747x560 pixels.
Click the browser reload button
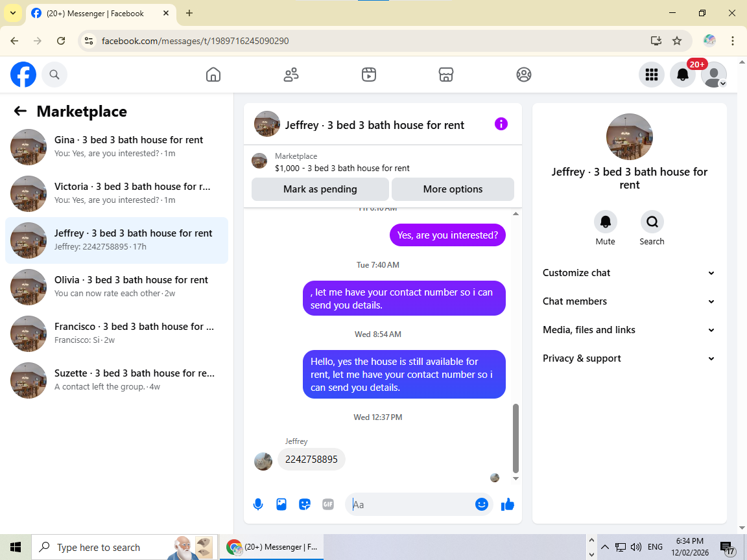pos(61,41)
